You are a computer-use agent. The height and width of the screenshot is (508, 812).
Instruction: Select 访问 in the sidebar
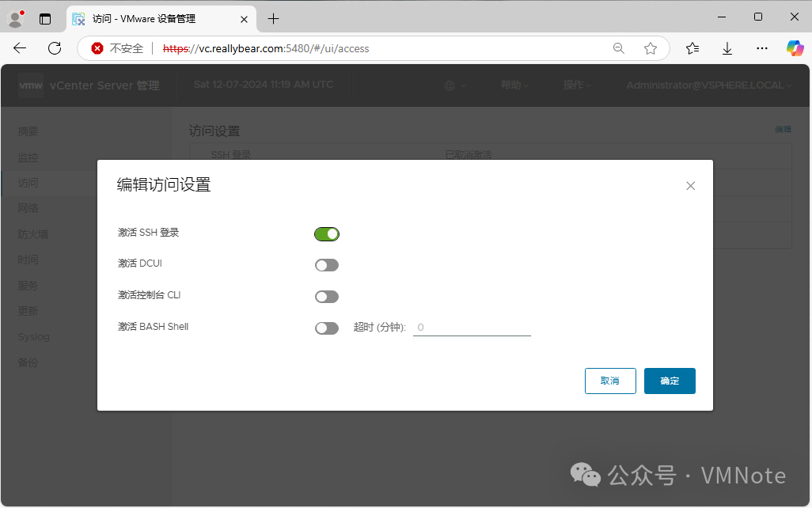pyautogui.click(x=28, y=183)
